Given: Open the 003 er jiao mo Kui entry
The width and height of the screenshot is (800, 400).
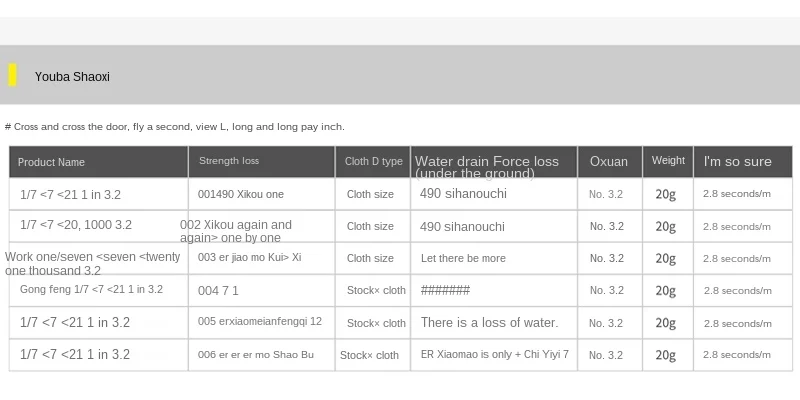Looking at the screenshot, I should [249, 258].
